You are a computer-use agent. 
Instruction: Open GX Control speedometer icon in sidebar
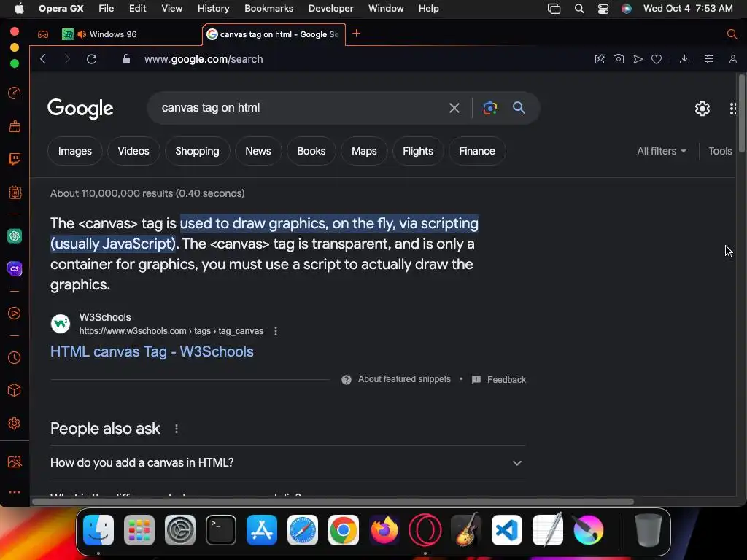(x=15, y=93)
